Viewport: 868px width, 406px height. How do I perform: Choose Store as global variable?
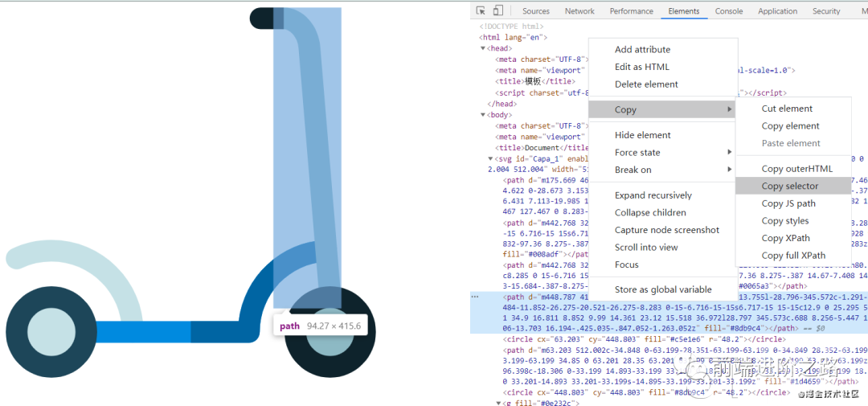(663, 289)
